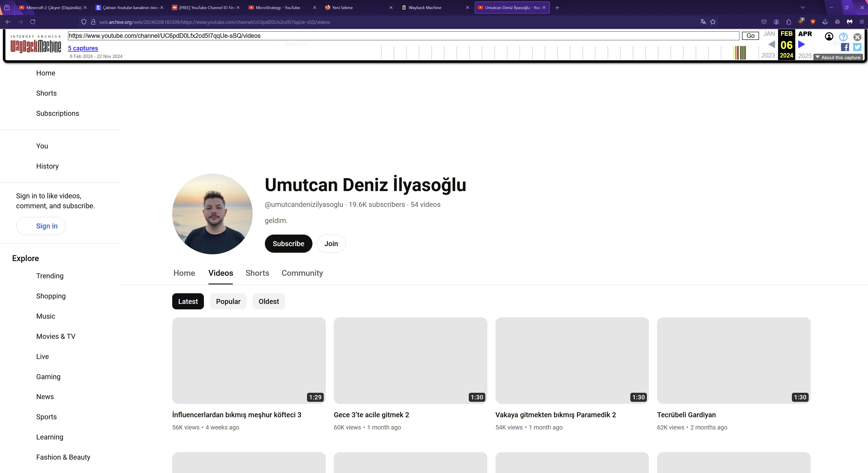Click the orange play shield extension icon
The image size is (868, 473).
813,22
